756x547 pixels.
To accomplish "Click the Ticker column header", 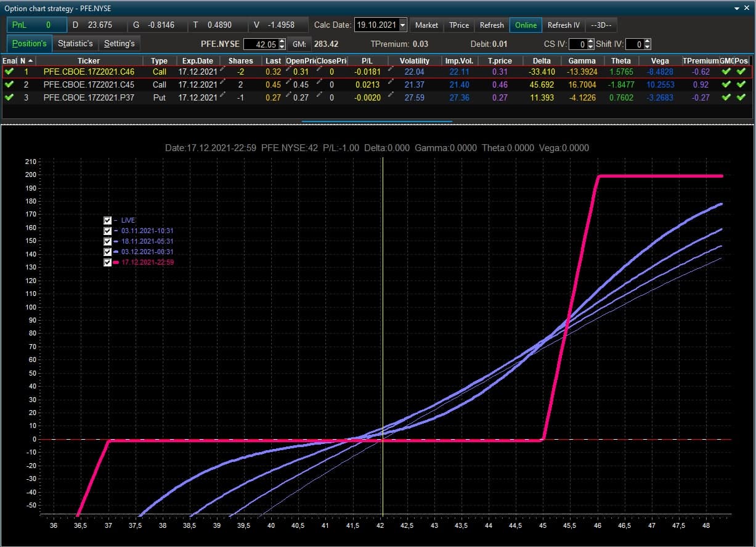I will point(89,60).
